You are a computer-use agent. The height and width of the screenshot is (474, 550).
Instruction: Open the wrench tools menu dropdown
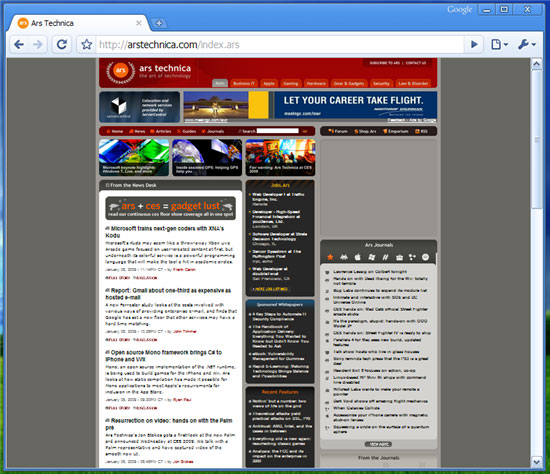point(527,45)
